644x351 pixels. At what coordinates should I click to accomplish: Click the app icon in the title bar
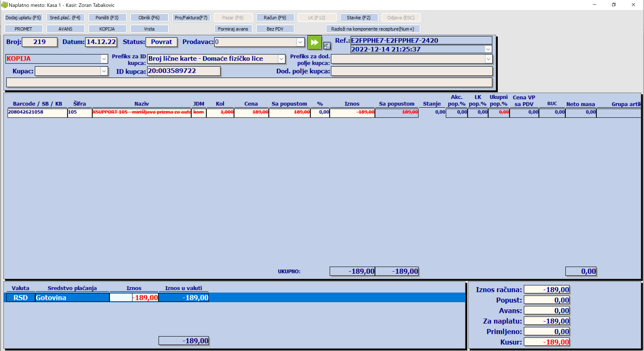pyautogui.click(x=4, y=5)
